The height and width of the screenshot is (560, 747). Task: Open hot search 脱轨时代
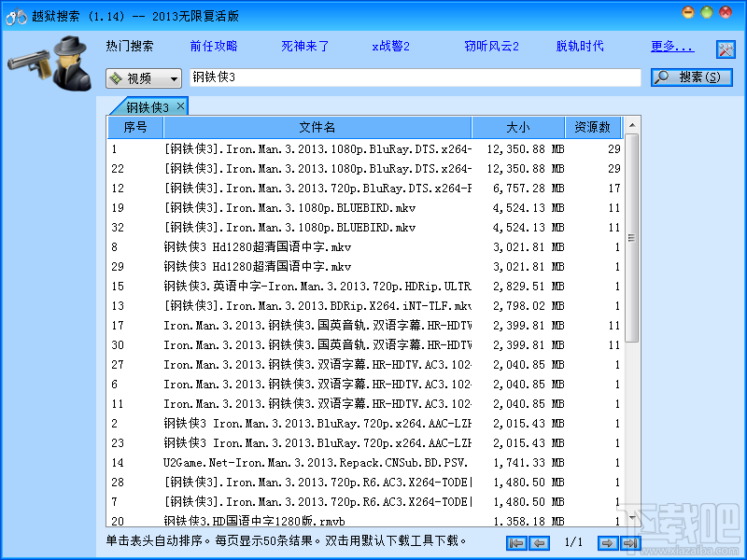(x=580, y=46)
